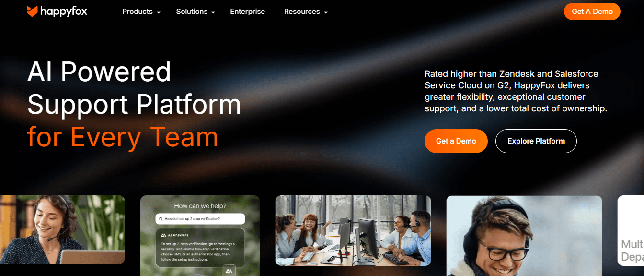Image resolution: width=644 pixels, height=276 pixels.
Task: Click the AI Answers logo icon
Action: point(163,235)
